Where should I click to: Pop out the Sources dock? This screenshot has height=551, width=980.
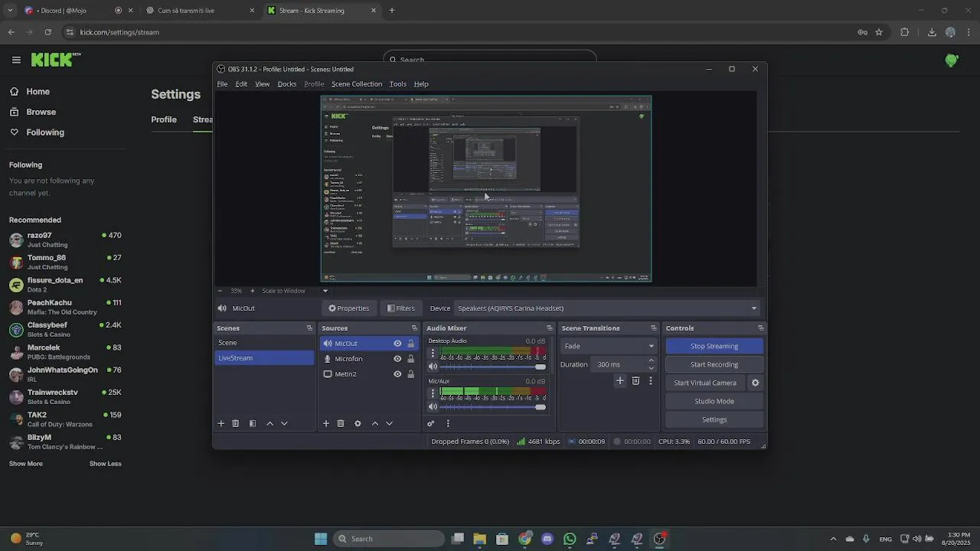(x=414, y=328)
